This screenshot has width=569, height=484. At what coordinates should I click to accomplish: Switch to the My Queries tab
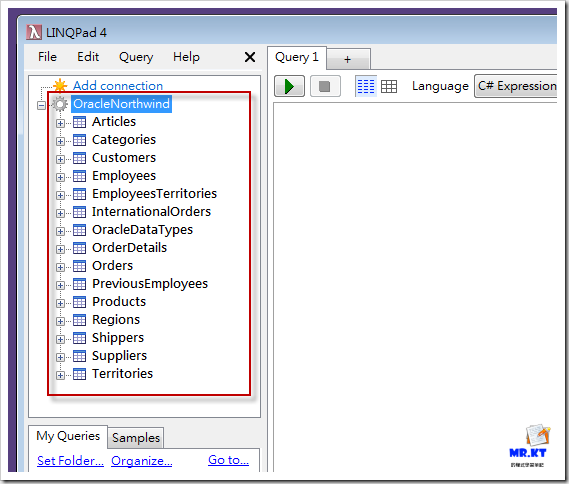[68, 436]
